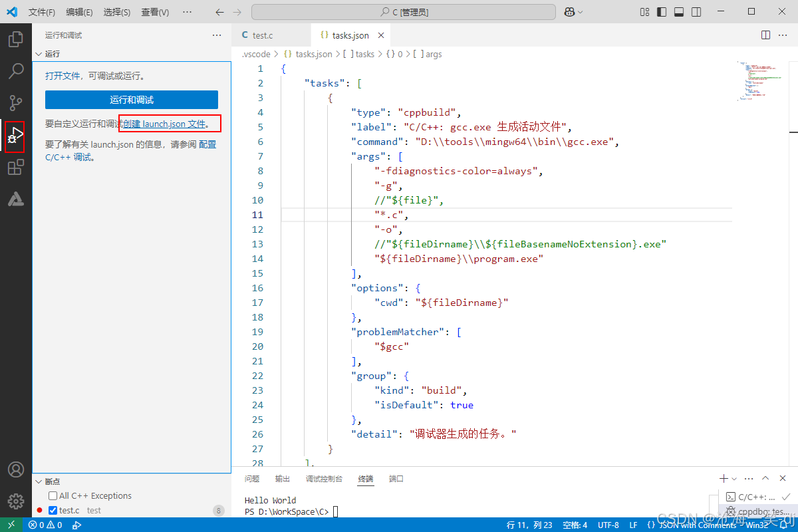Switch to the 调试控制台 panel tab
This screenshot has height=532, width=798.
[x=324, y=479]
